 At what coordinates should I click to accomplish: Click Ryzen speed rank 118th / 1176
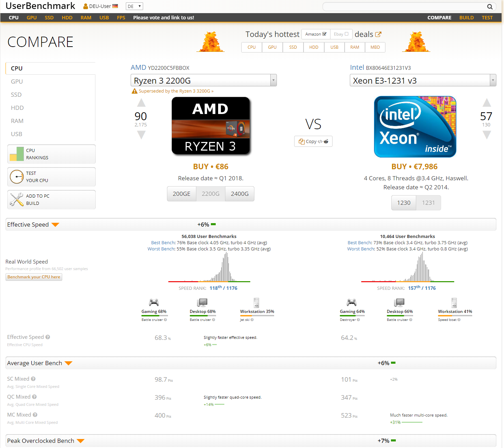click(x=223, y=288)
